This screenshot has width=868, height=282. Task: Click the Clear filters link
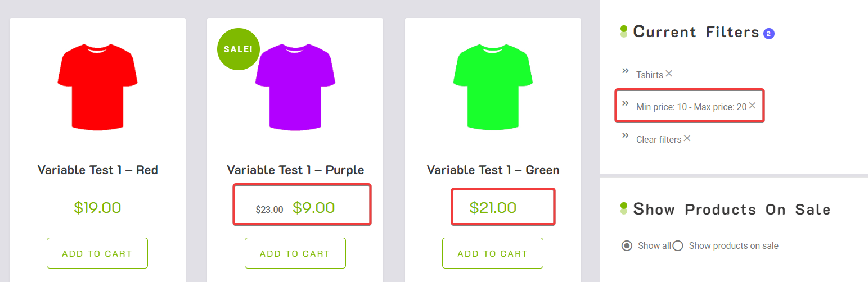point(659,139)
